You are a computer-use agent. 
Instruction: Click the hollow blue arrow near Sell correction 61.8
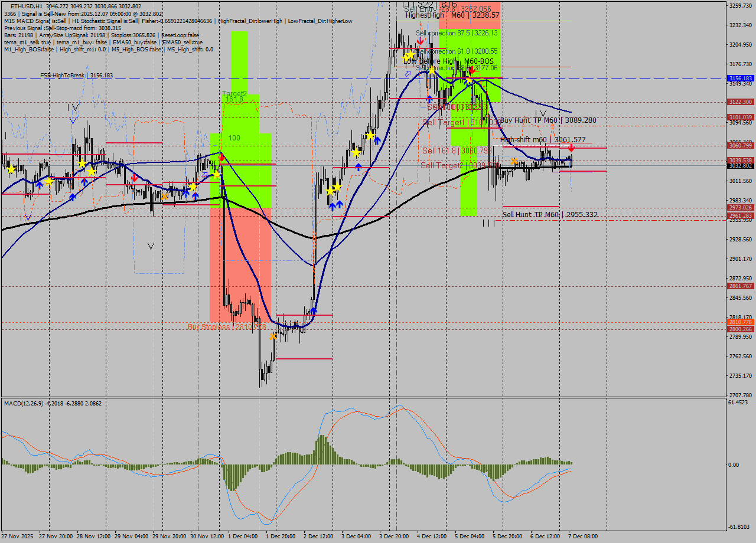(x=408, y=73)
